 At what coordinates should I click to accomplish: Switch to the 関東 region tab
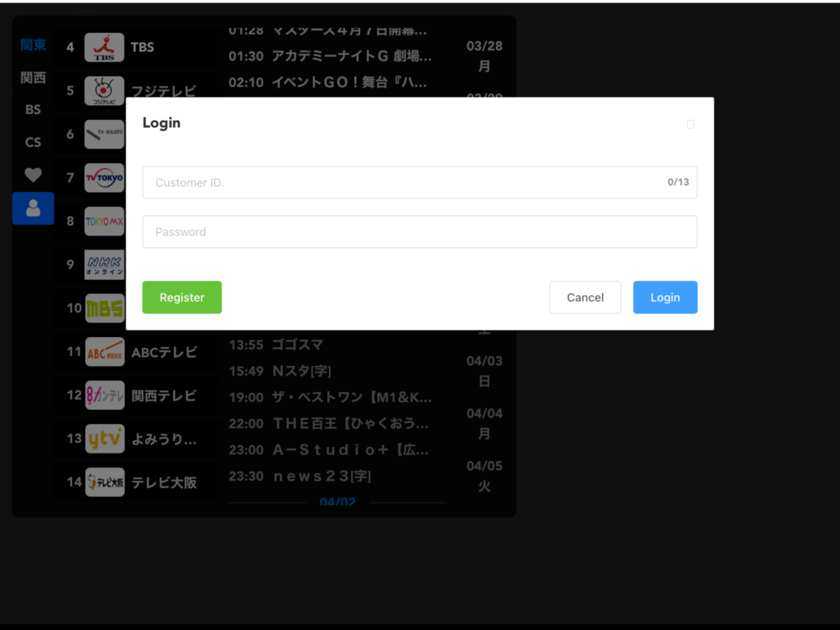(33, 45)
